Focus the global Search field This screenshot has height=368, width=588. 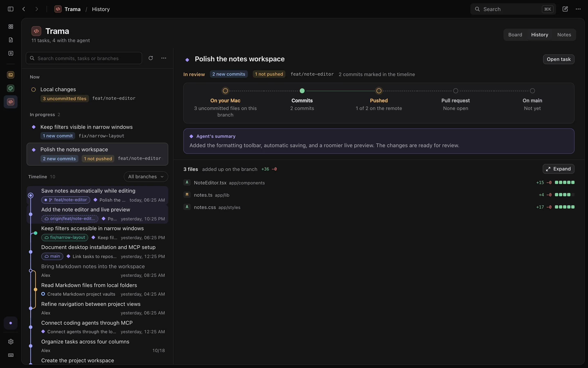(x=513, y=9)
